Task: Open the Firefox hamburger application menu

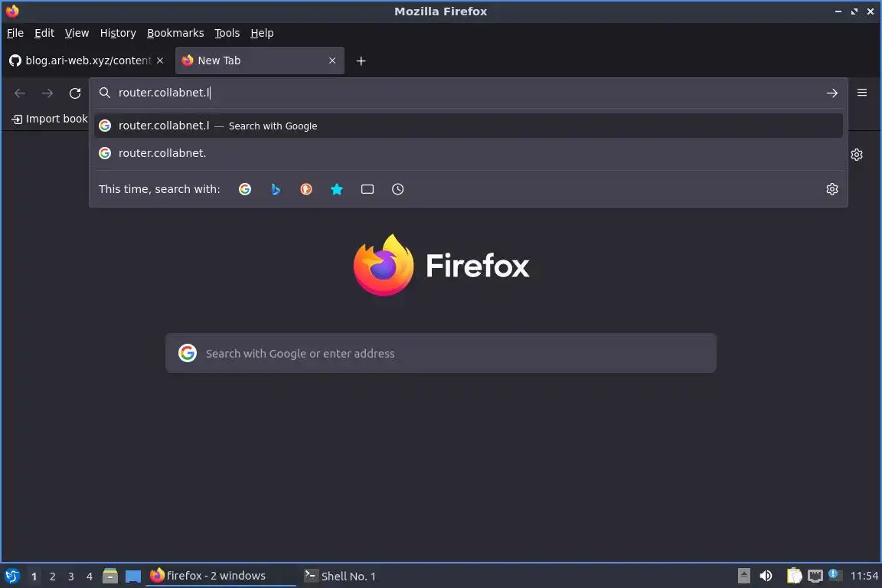Action: point(862,93)
